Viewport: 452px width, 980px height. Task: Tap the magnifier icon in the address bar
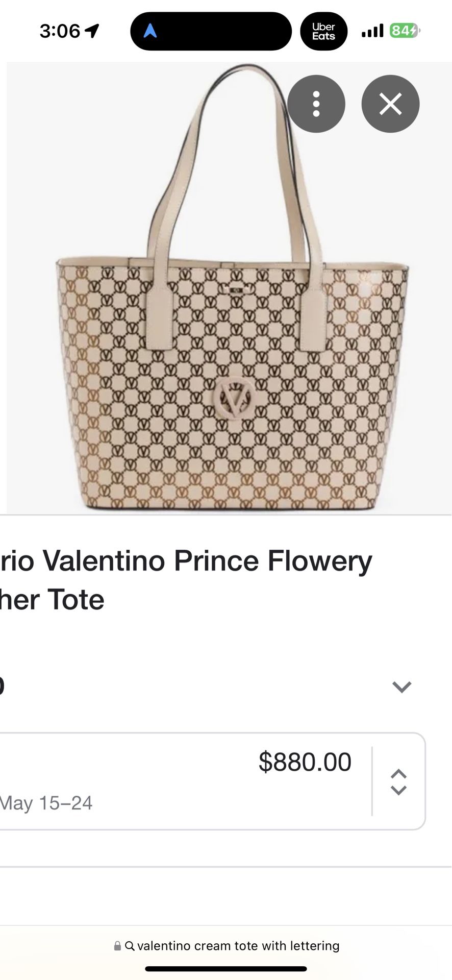(x=130, y=946)
